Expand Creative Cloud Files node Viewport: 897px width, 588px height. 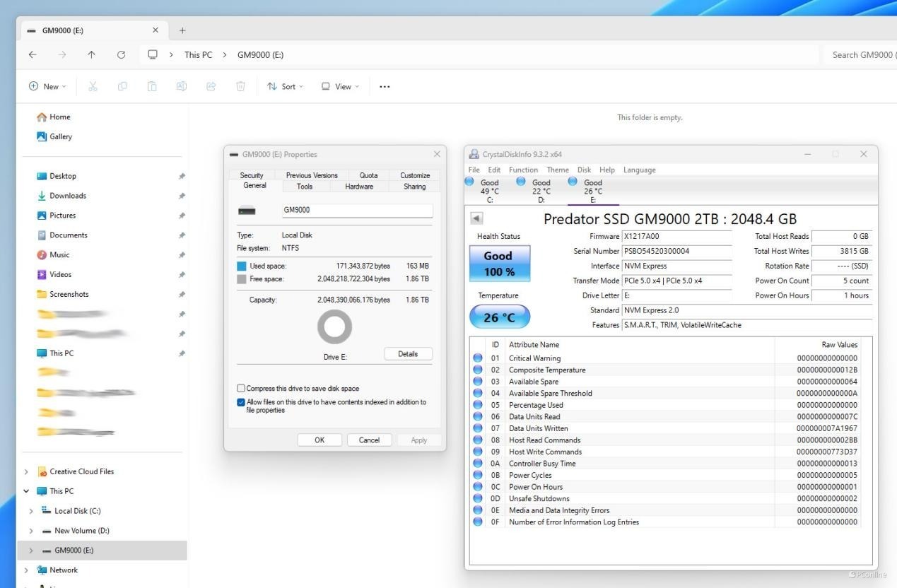[27, 471]
